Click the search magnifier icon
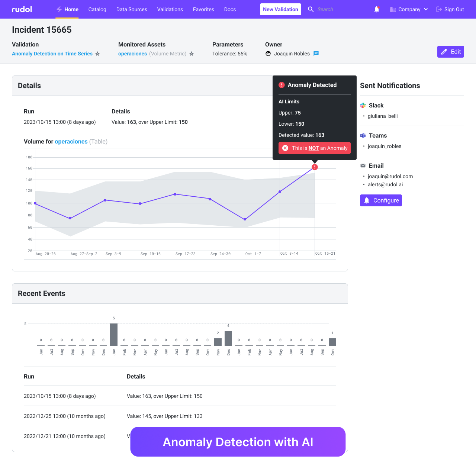The image size is (476, 464). (x=311, y=9)
